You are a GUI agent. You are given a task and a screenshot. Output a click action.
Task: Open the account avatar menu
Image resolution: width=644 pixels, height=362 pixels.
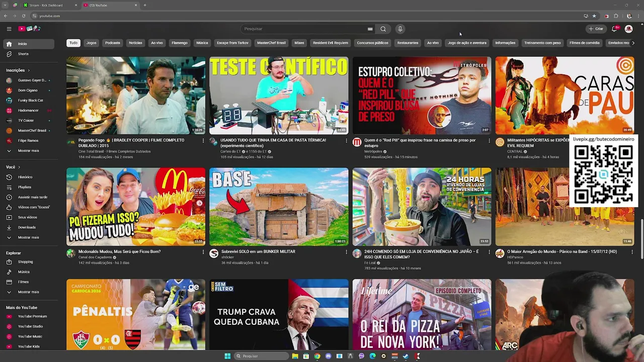tap(628, 29)
